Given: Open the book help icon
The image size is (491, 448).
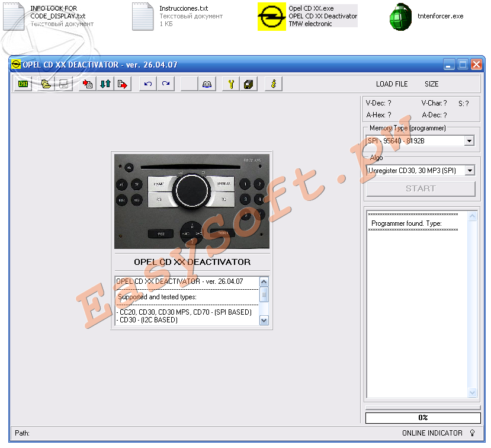Looking at the screenshot, I should tap(207, 84).
